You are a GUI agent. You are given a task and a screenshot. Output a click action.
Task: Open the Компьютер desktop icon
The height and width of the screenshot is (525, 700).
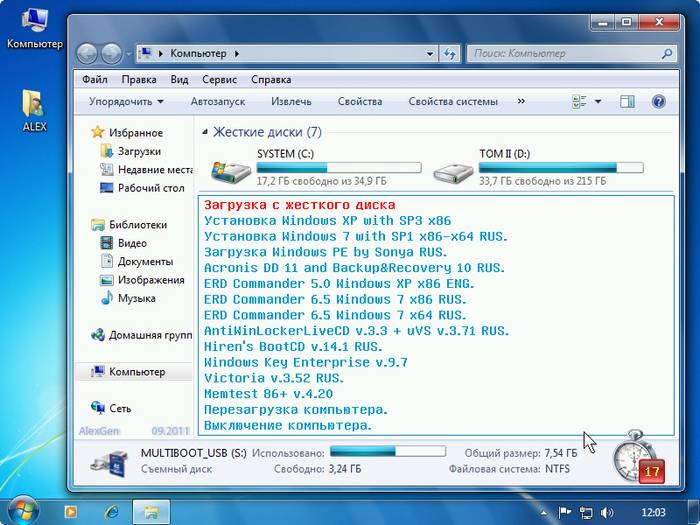34,20
